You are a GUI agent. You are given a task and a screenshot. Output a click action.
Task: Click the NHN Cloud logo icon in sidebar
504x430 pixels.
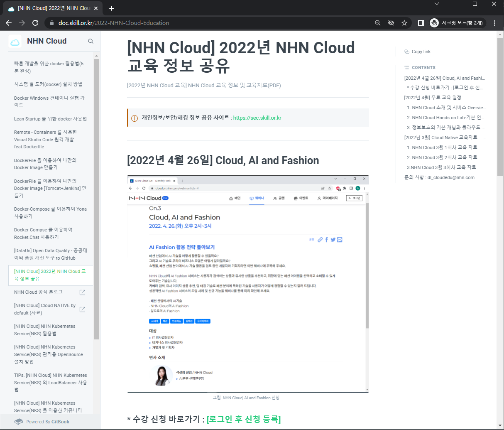coord(15,41)
